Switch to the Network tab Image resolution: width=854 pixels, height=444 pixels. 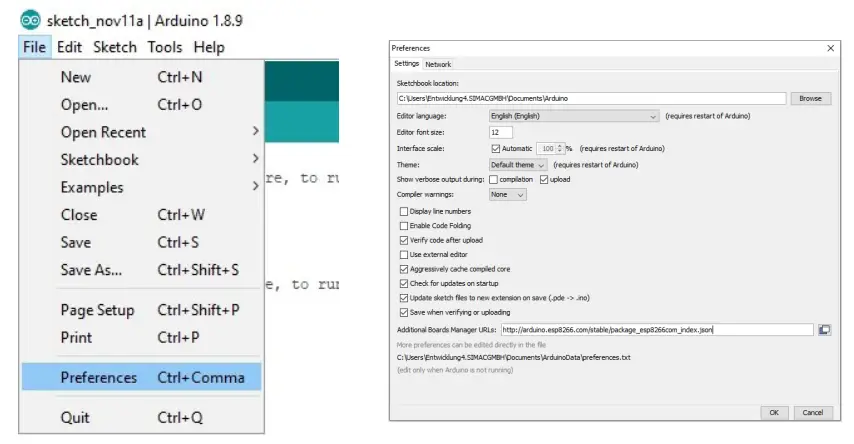[x=438, y=64]
